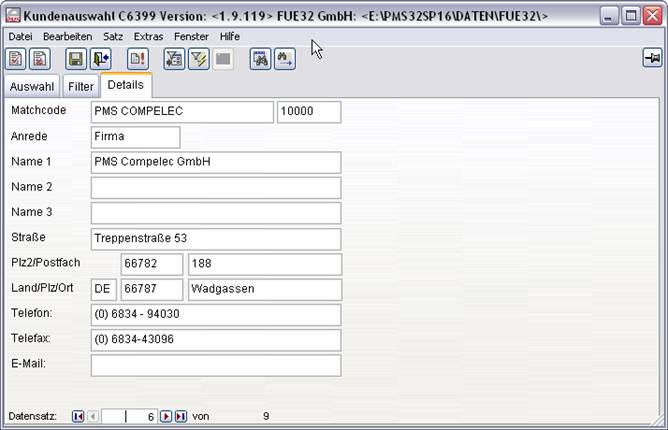Click the Datensatz record number field

[x=128, y=416]
